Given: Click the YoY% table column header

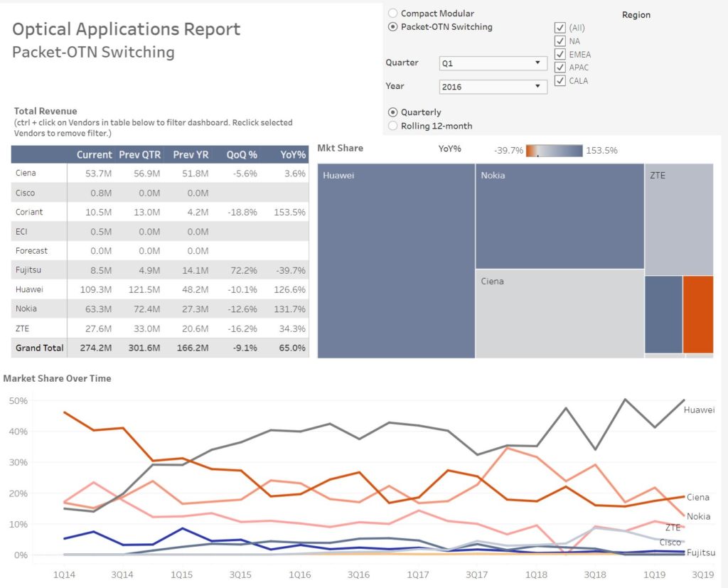Looking at the screenshot, I should point(293,155).
